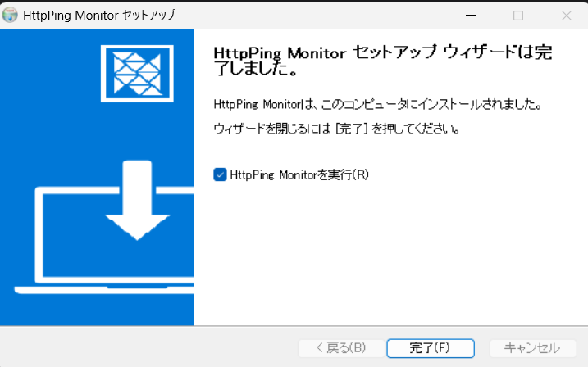
Task: Click empty gray footer left of 戻る(B)
Action: [x=150, y=348]
